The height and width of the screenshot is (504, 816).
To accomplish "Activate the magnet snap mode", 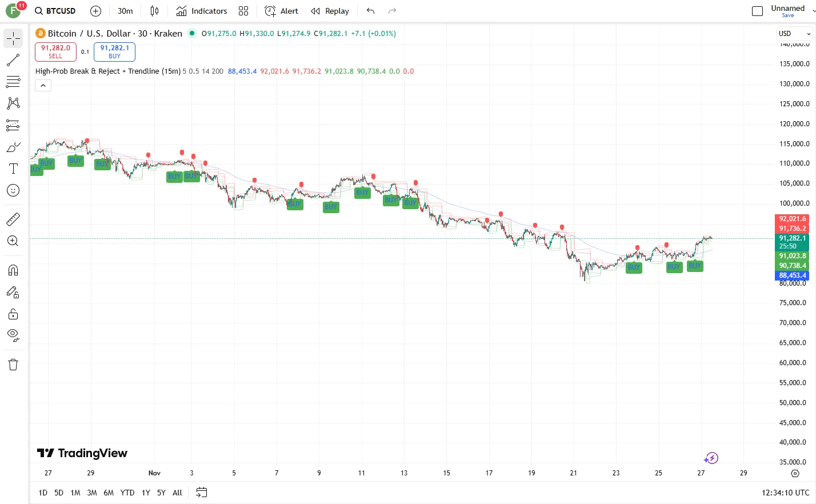I will (13, 270).
